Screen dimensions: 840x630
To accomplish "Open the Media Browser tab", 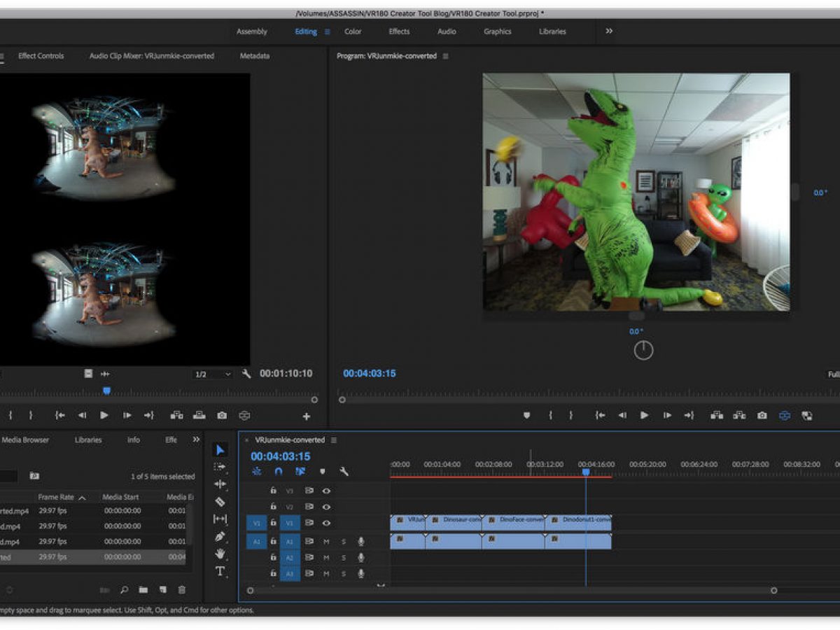I will tap(25, 440).
